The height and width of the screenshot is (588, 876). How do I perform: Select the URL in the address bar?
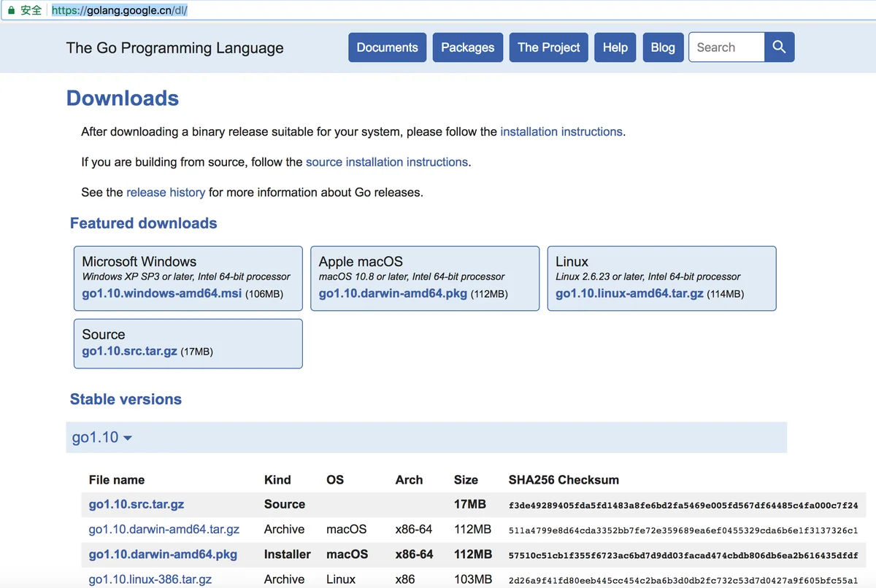tap(120, 11)
